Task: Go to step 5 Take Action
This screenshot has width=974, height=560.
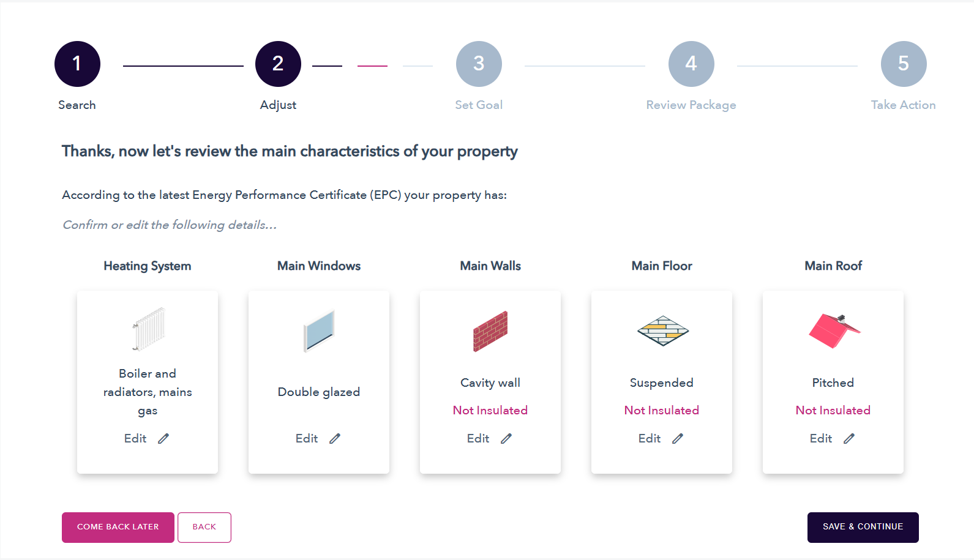Action: 904,64
